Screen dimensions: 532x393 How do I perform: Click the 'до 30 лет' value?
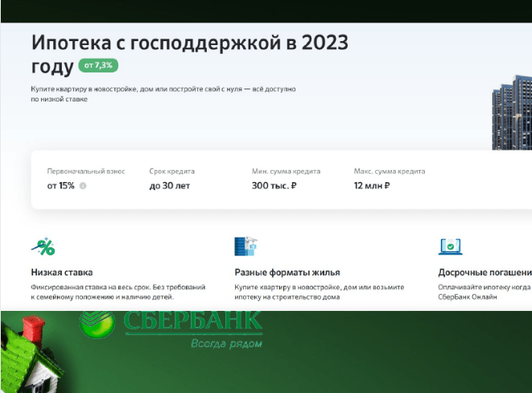click(x=170, y=186)
